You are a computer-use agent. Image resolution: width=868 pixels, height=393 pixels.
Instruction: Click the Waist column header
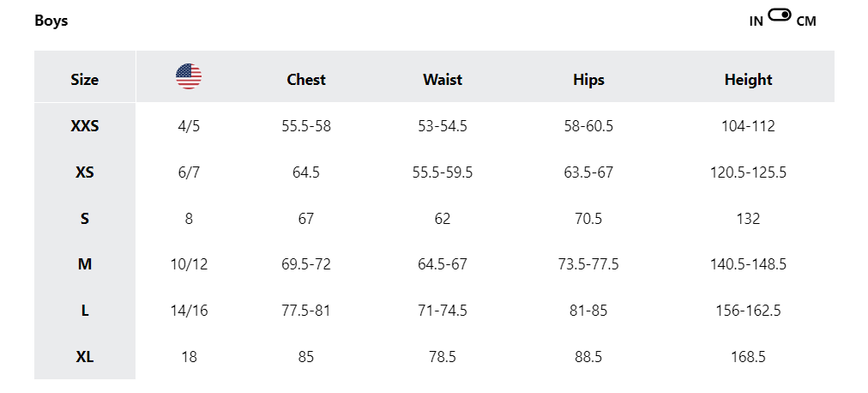443,80
